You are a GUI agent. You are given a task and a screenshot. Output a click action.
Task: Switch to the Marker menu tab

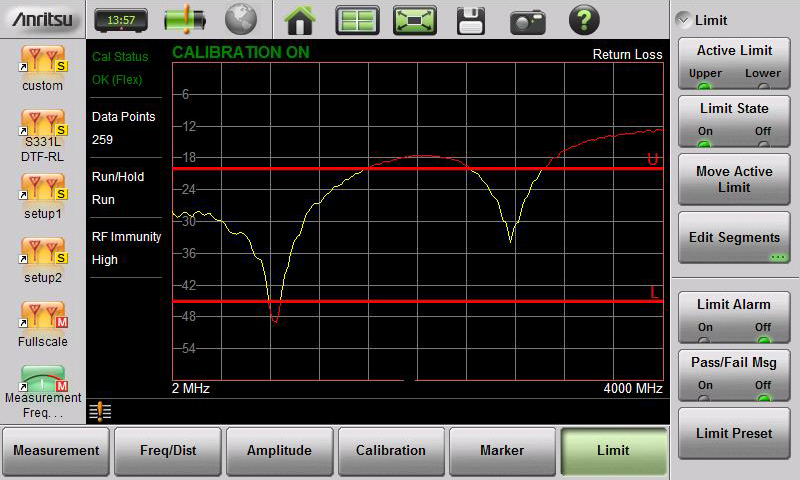[x=502, y=451]
